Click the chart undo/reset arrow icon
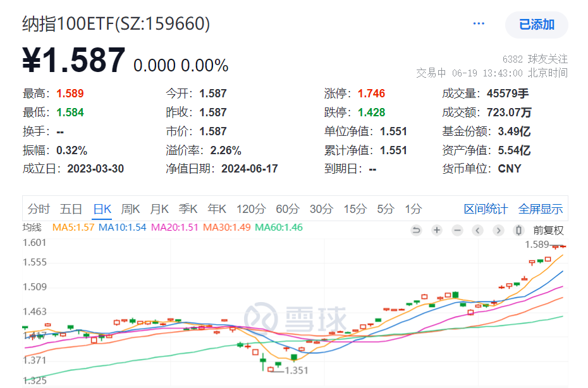 pyautogui.click(x=416, y=230)
